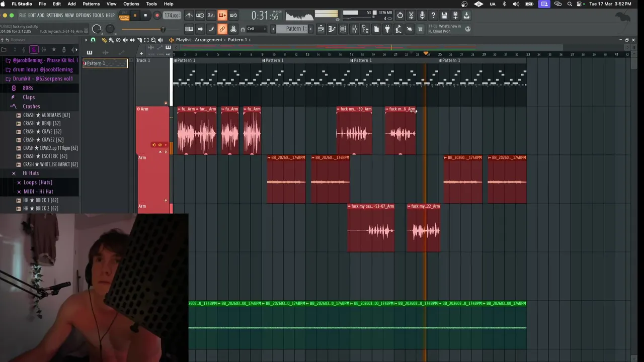
Task: Open the plugin picker plug icon
Action: (387, 29)
